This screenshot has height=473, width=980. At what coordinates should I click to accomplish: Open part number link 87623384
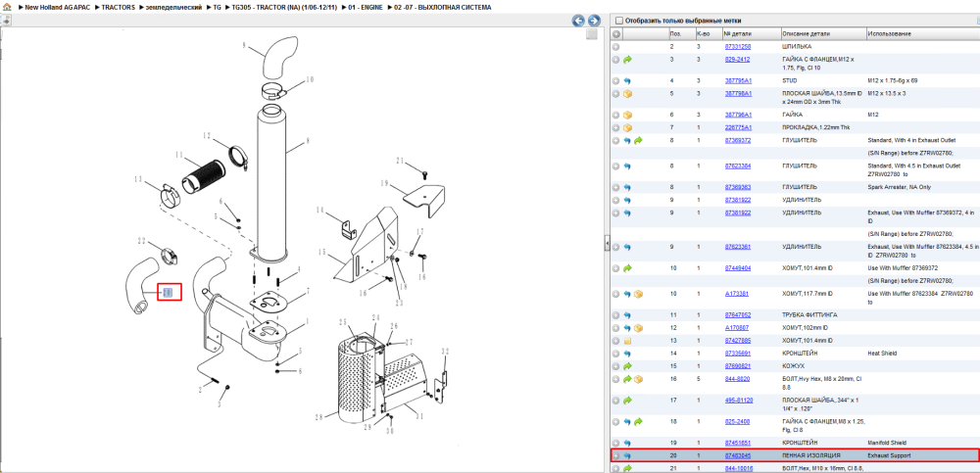point(738,166)
